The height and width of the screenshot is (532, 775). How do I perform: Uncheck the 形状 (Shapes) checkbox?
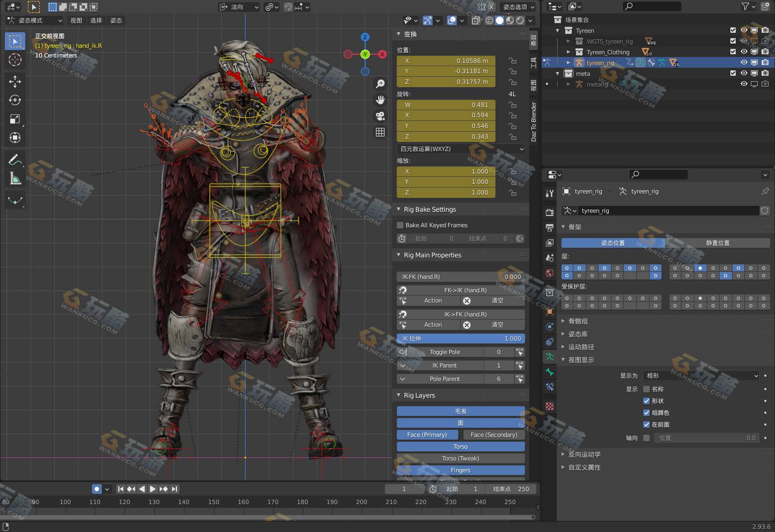click(646, 401)
